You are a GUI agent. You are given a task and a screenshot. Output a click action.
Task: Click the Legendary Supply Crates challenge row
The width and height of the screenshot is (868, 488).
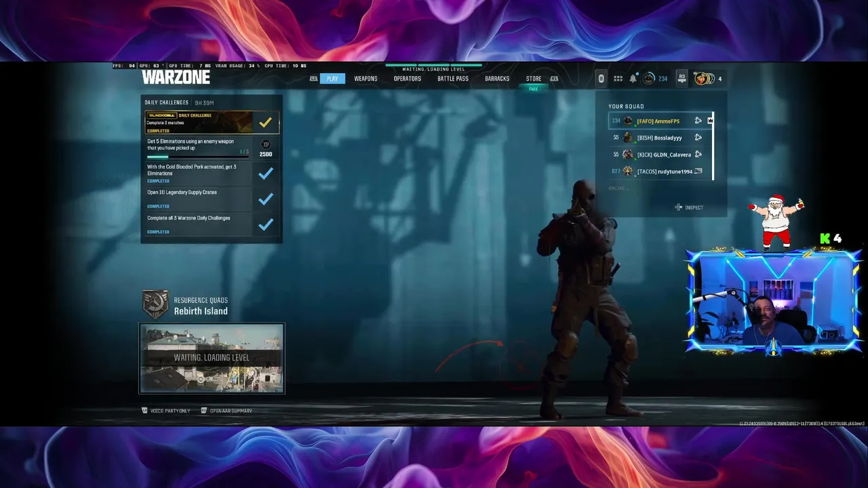pyautogui.click(x=212, y=199)
